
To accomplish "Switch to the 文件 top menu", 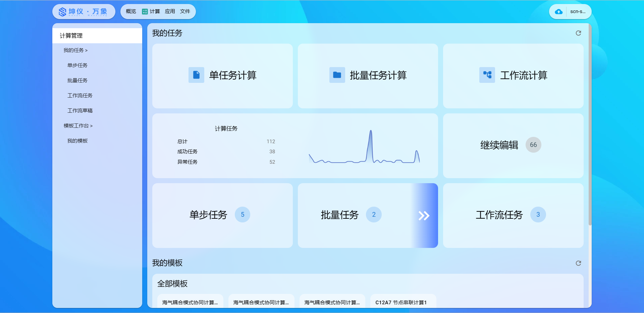I will pyautogui.click(x=185, y=11).
